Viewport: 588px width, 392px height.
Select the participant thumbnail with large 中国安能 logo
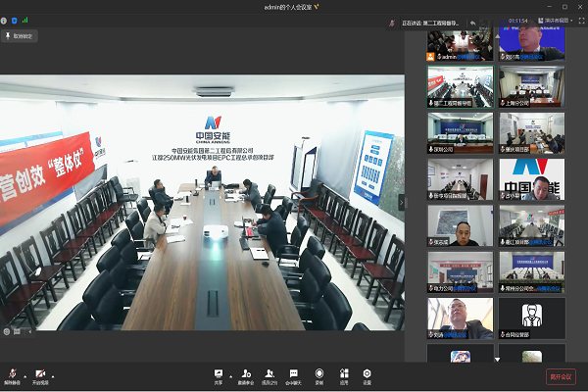click(x=532, y=179)
